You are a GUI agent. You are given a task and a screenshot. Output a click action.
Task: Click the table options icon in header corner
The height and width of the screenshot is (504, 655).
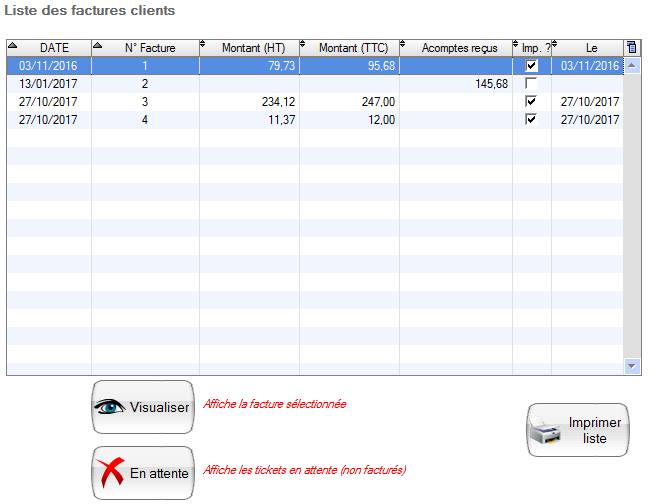tap(631, 47)
